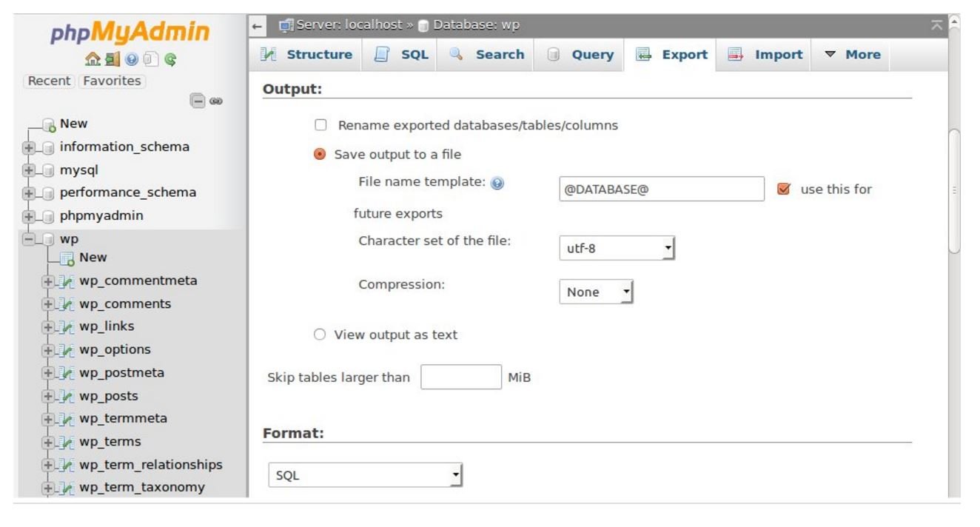Click the wp_terms table icon

pyautogui.click(x=68, y=442)
